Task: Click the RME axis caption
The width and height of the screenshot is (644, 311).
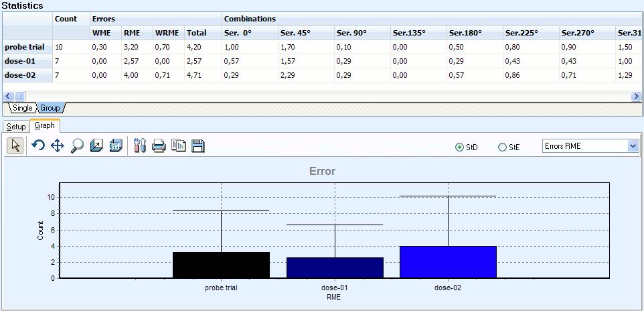Action: coord(333,296)
